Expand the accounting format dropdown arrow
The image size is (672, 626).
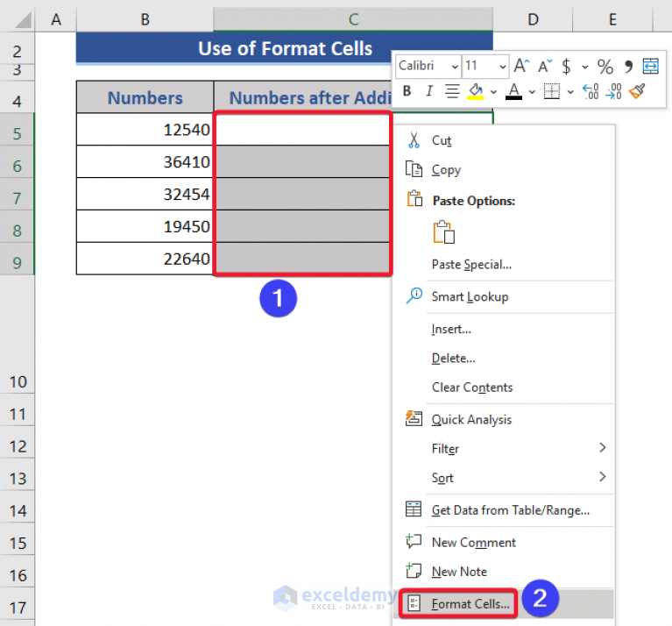(584, 68)
